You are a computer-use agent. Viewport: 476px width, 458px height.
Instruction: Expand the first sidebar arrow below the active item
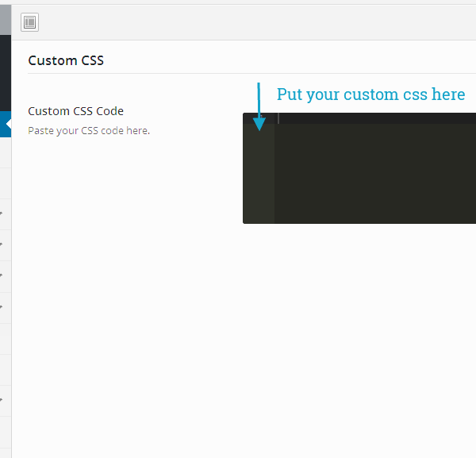[x=2, y=214]
